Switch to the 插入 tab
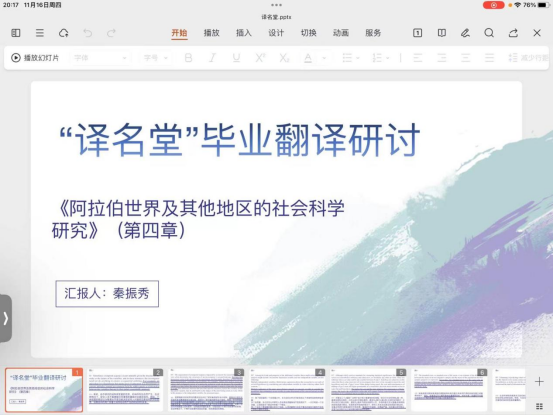The width and height of the screenshot is (554, 415). 244,33
